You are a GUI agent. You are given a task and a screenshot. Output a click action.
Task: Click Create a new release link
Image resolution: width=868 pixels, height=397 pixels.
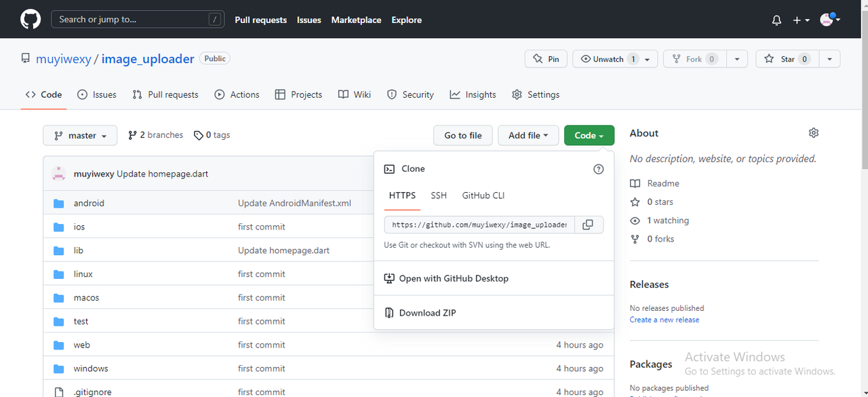665,320
